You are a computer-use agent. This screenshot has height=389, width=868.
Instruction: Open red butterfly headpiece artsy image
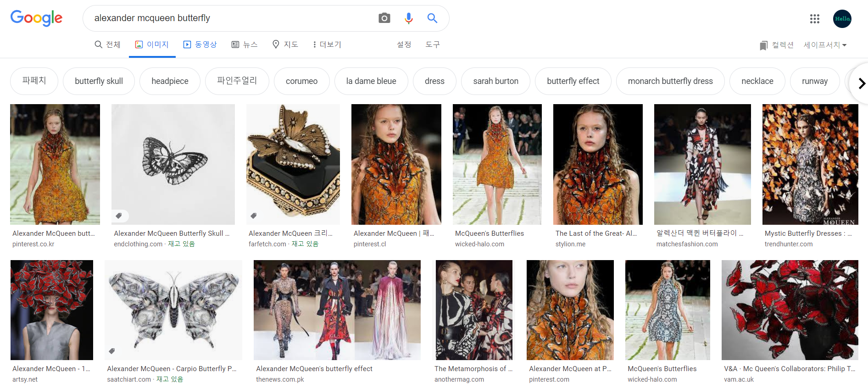pos(52,310)
